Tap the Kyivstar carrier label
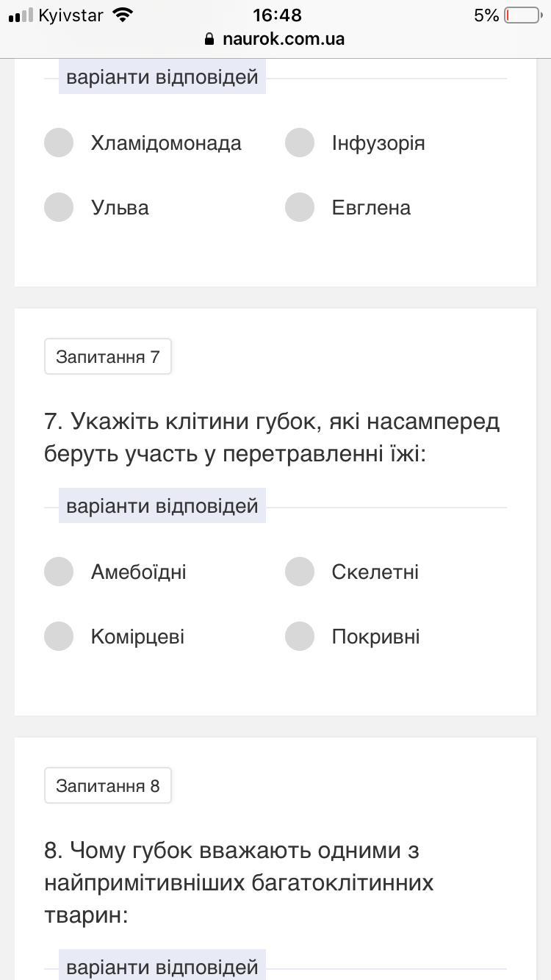 coord(71,15)
